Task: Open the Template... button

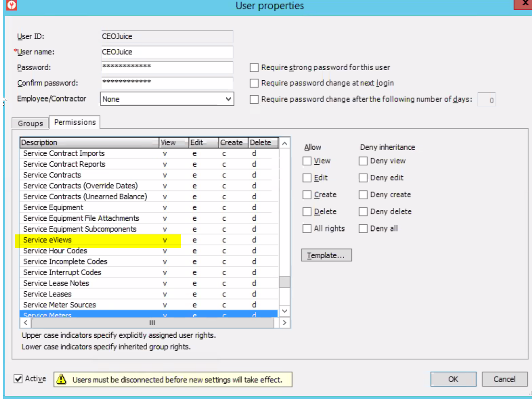Action: (326, 255)
